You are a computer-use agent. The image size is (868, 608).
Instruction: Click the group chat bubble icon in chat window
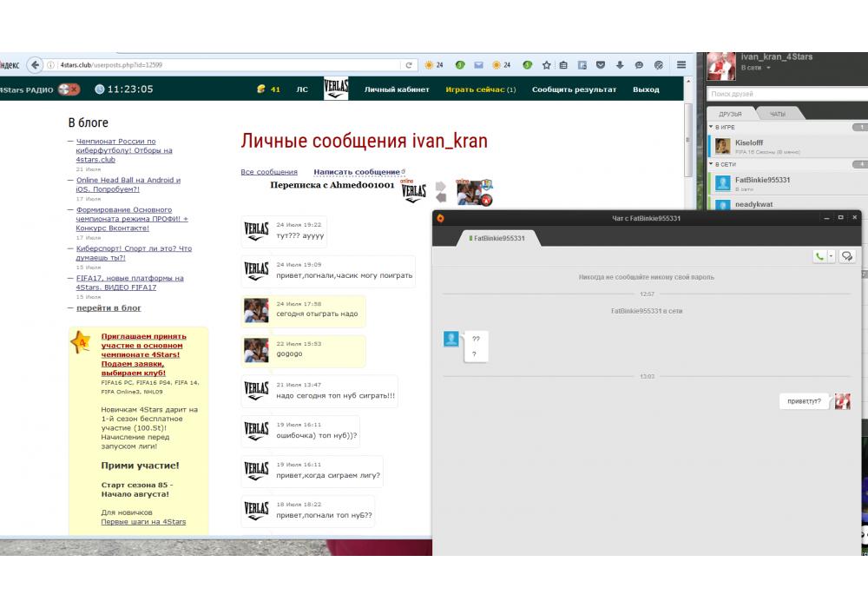pos(847,256)
